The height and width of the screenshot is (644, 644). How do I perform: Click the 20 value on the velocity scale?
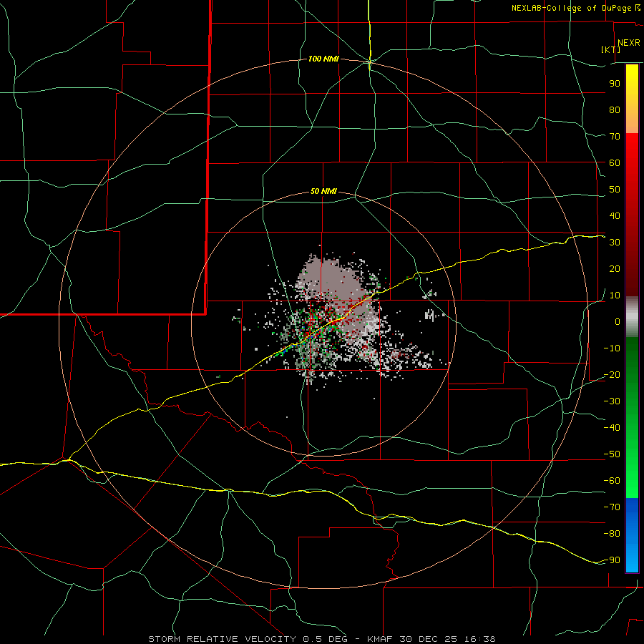[x=615, y=268]
